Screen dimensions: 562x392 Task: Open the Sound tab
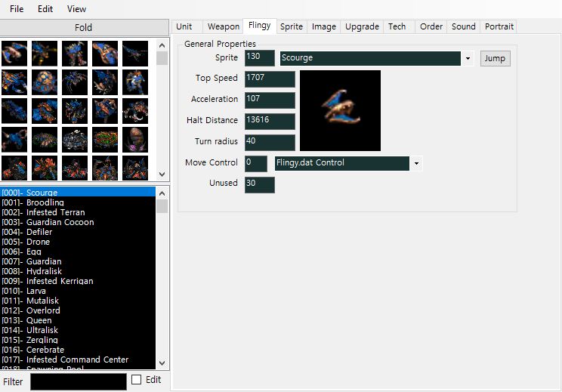tap(464, 26)
